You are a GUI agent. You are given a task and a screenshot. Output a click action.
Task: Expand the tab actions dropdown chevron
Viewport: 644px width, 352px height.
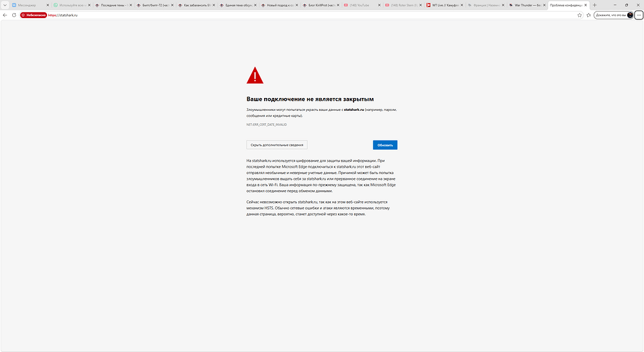[4, 5]
